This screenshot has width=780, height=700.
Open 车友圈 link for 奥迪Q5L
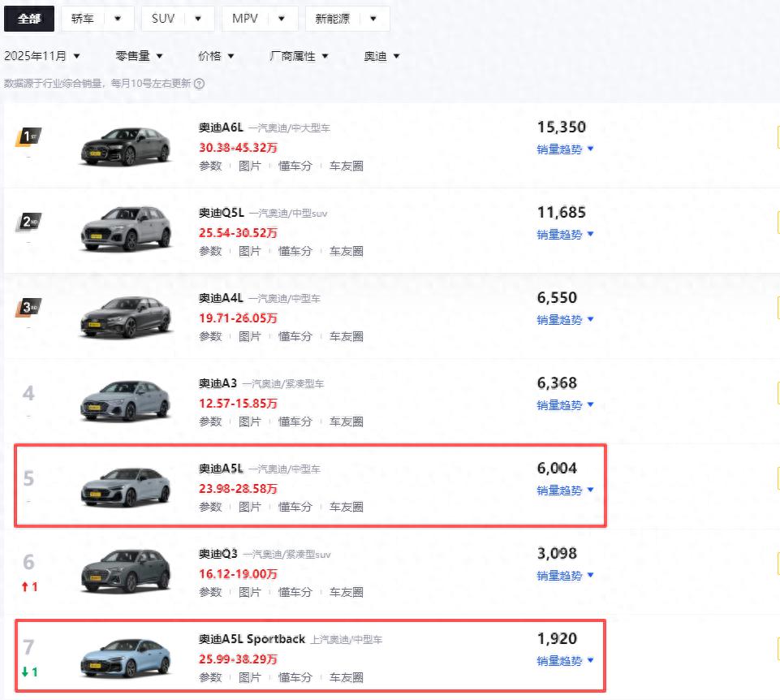(347, 251)
